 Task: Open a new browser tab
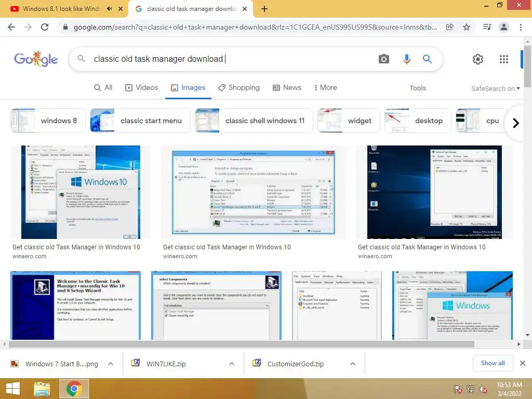pos(264,9)
